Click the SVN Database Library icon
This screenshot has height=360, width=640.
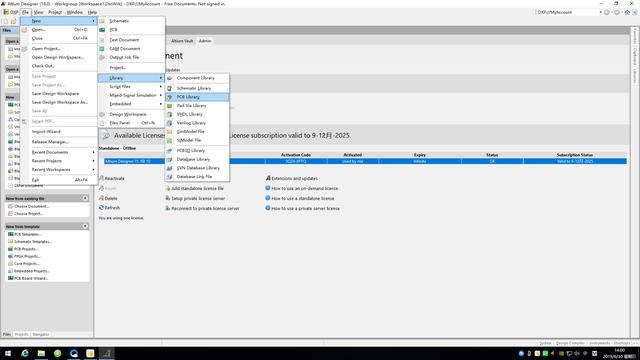pos(169,168)
